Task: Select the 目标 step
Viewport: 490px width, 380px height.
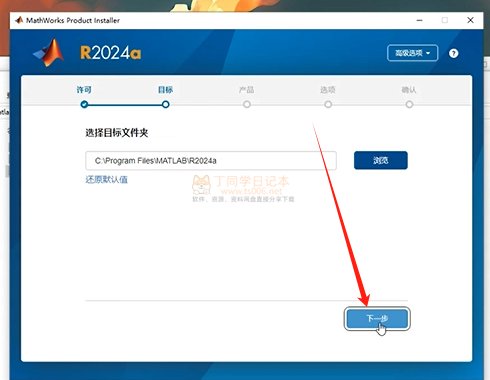Action: (165, 90)
